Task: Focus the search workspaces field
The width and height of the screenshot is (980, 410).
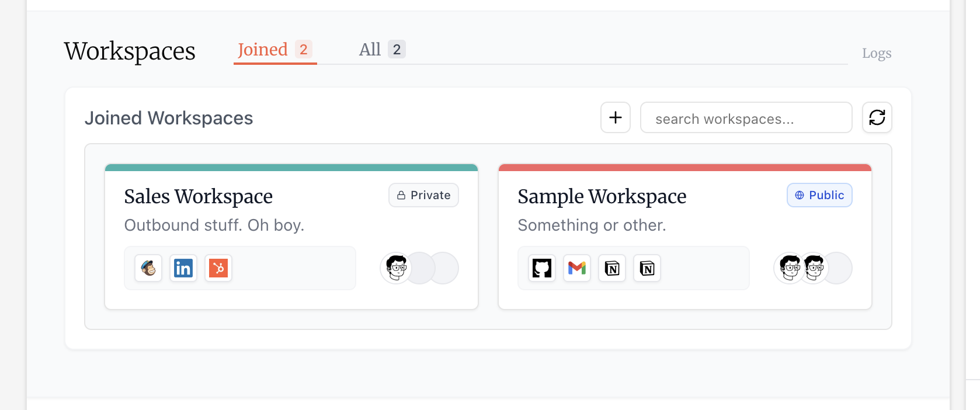Action: tap(746, 119)
